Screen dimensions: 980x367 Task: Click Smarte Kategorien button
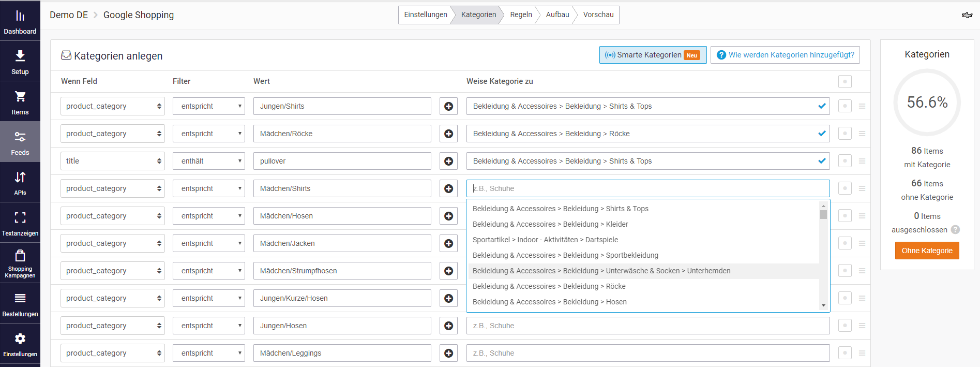653,55
